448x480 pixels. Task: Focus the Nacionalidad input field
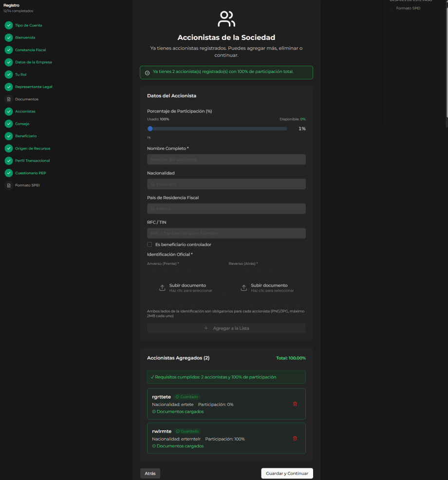[226, 184]
